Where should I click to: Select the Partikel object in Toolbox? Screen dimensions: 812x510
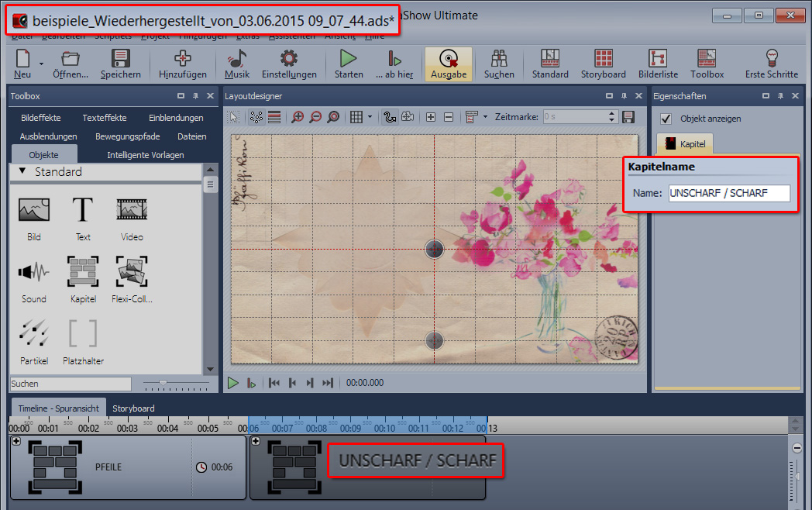click(34, 333)
